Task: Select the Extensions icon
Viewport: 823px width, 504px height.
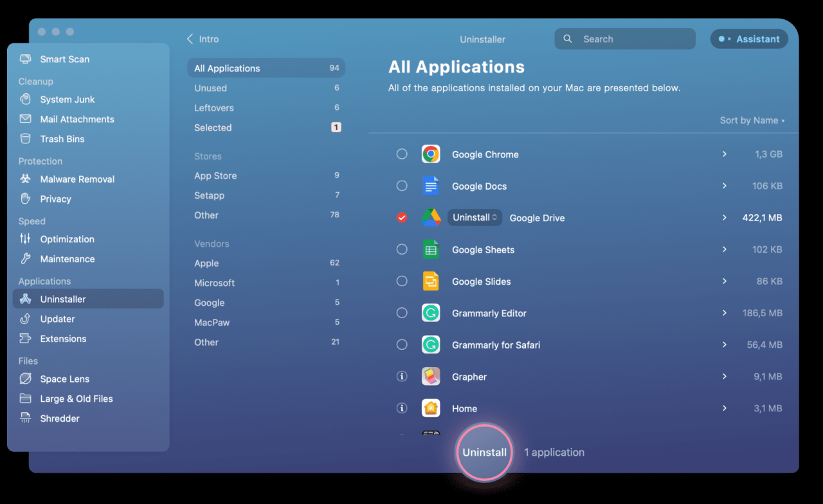Action: (x=26, y=339)
